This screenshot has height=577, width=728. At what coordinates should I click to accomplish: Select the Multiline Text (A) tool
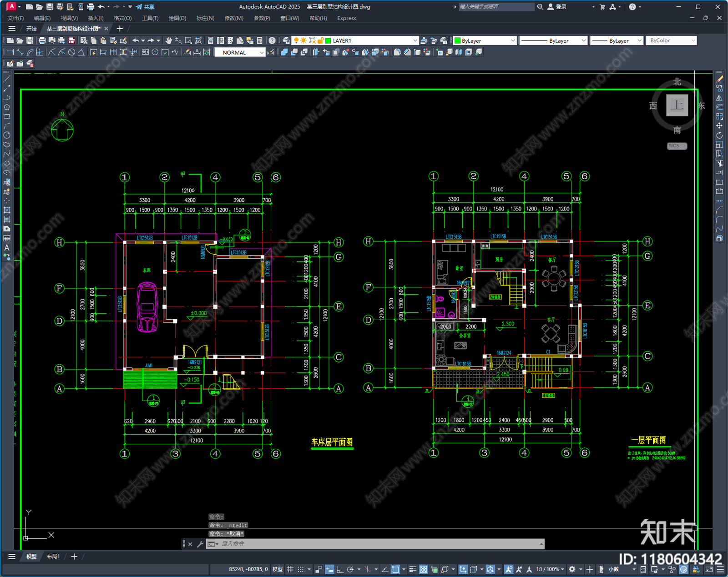(x=7, y=248)
